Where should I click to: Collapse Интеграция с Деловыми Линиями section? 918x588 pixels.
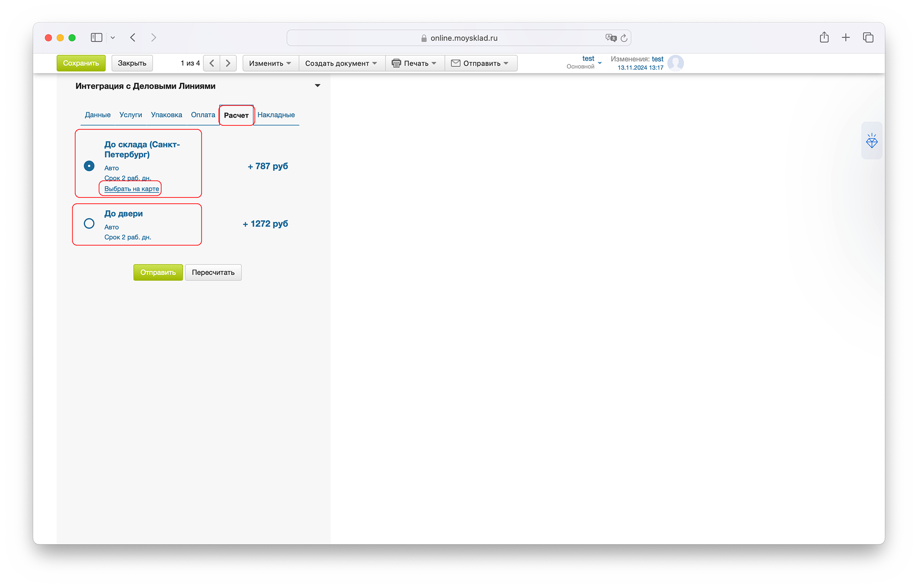coord(317,86)
